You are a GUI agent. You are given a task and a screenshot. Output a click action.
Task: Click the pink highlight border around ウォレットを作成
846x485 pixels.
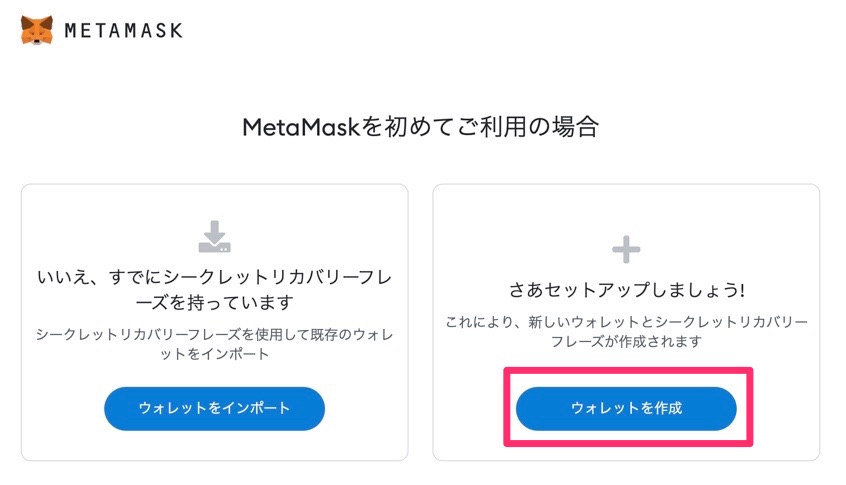[628, 370]
